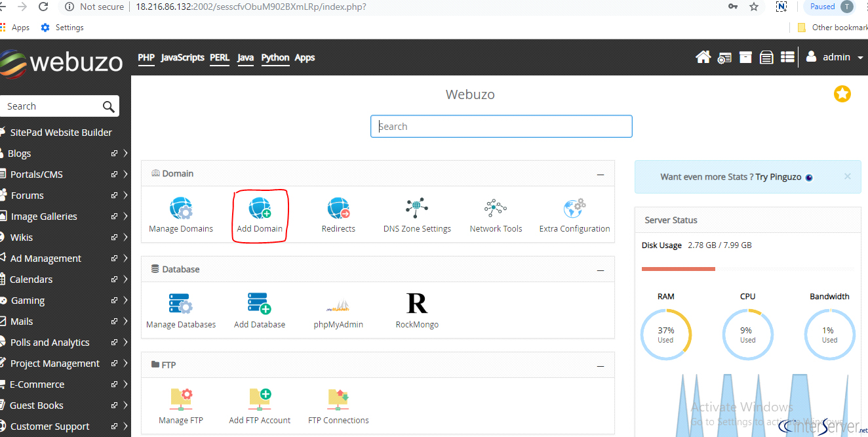The width and height of the screenshot is (868, 437).
Task: Click the Webuzo logo
Action: pyautogui.click(x=62, y=62)
